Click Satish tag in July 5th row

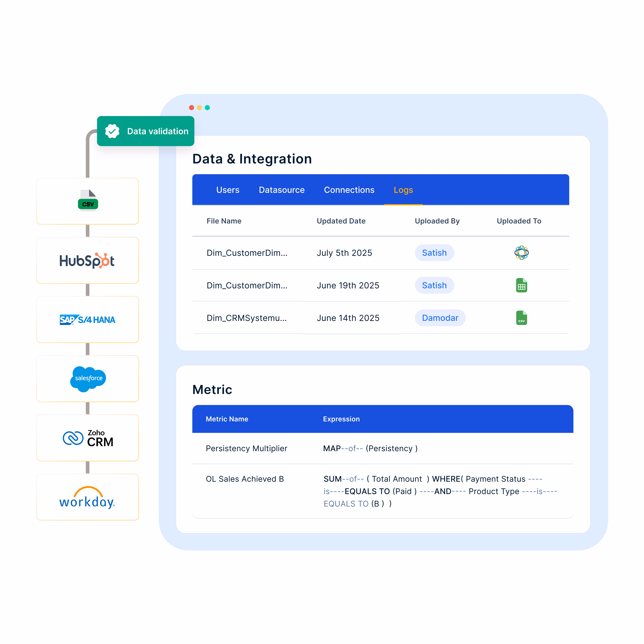tap(434, 253)
